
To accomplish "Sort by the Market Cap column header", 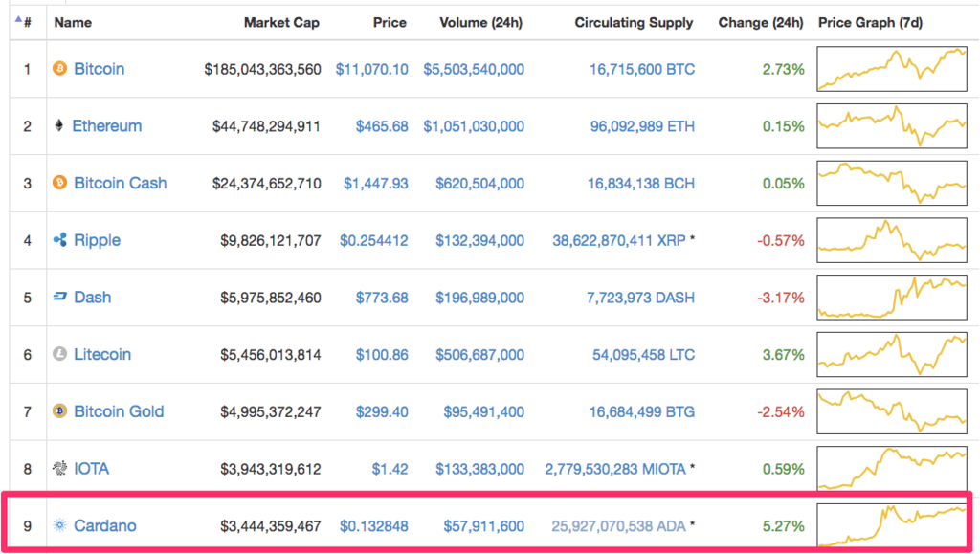I will click(281, 22).
